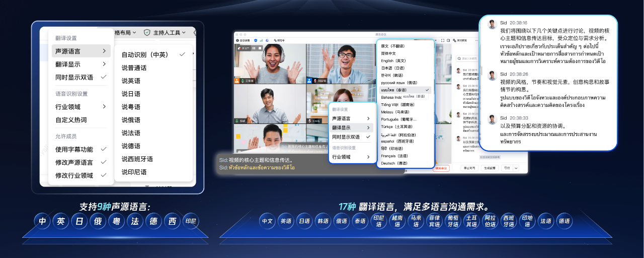Click the shield icon beside 主持人工具
The width and height of the screenshot is (644, 258).
click(x=147, y=32)
